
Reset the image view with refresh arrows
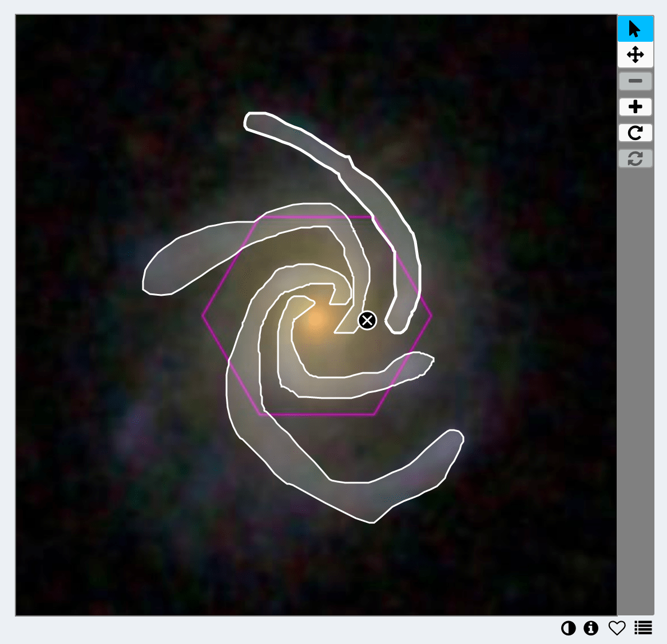[635, 158]
